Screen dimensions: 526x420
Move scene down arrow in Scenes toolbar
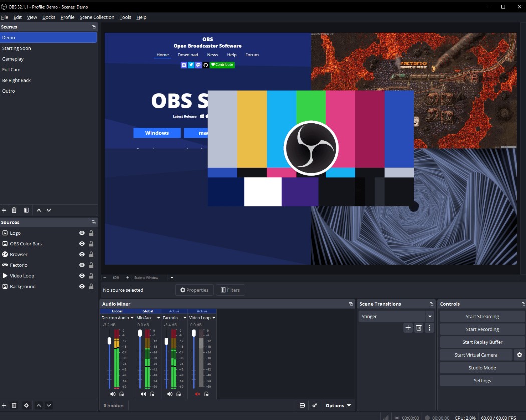49,210
